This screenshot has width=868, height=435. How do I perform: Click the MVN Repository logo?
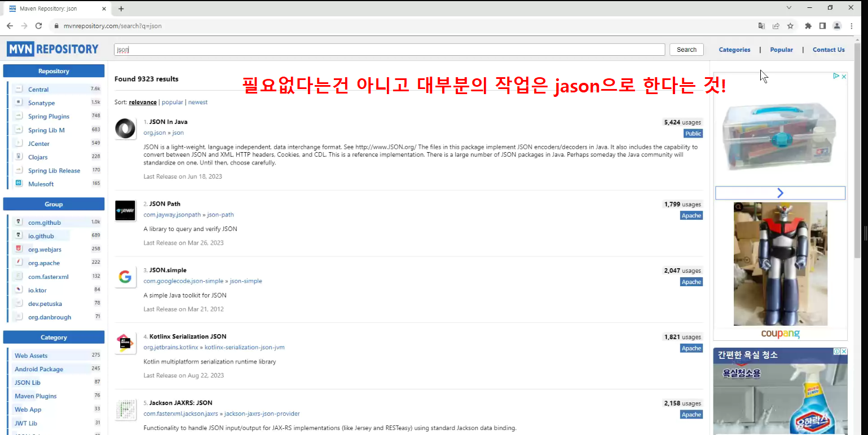pos(53,49)
